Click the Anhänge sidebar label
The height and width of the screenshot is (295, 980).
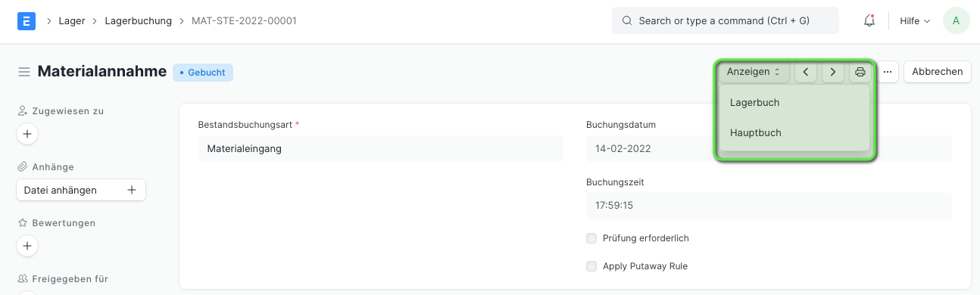click(x=52, y=167)
